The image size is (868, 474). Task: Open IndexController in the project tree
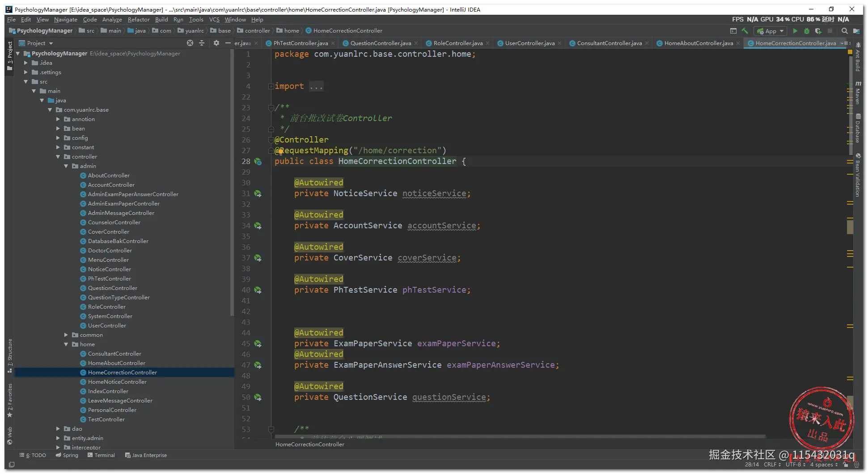pyautogui.click(x=108, y=391)
